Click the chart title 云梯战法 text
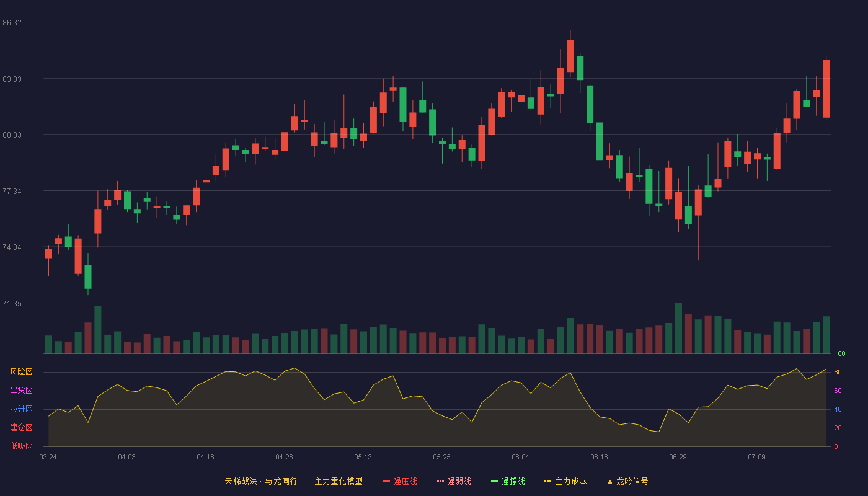Image resolution: width=868 pixels, height=496 pixels. (241, 481)
